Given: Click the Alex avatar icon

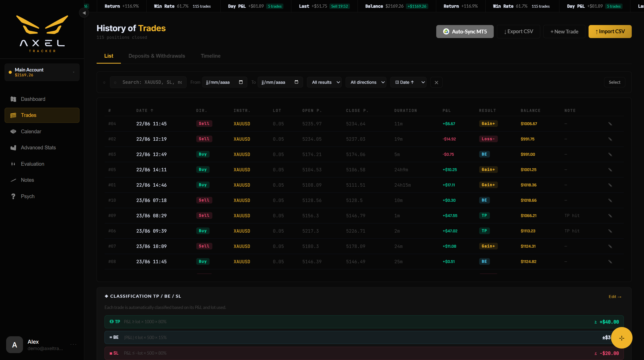Looking at the screenshot, I should (15, 345).
